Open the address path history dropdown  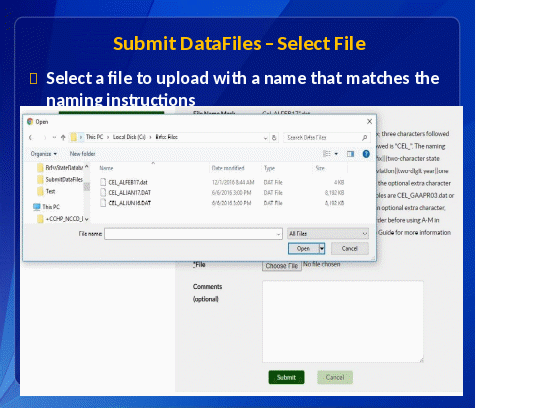click(x=265, y=138)
